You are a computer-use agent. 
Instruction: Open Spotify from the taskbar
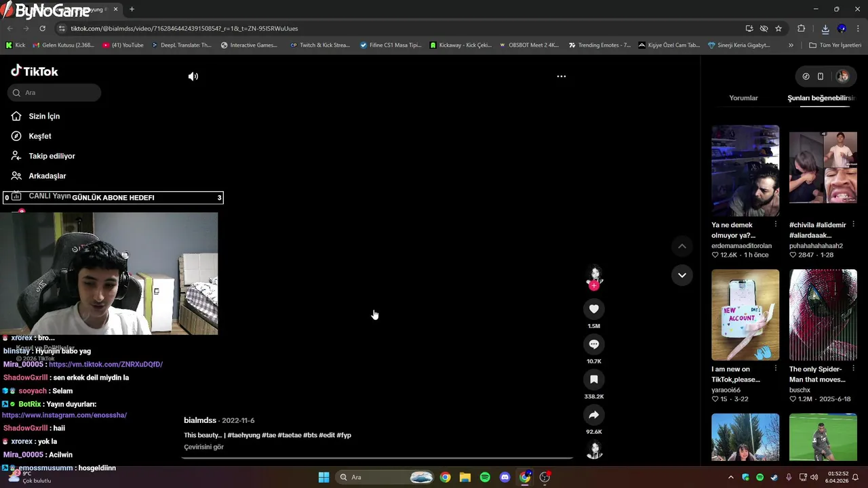pyautogui.click(x=485, y=477)
